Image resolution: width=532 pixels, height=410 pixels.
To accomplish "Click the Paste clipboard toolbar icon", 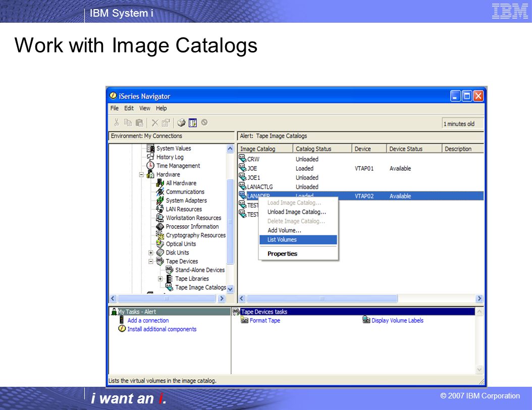I will pos(139,123).
